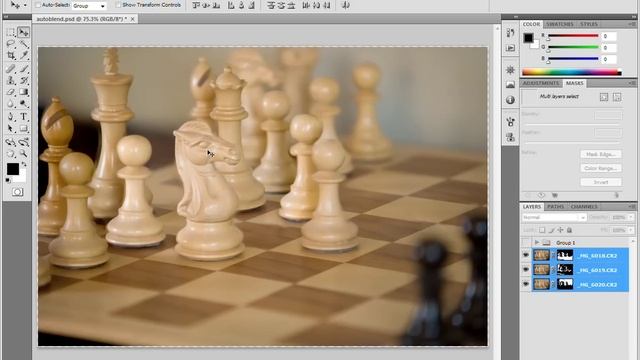Open the History panel icon in dock

point(510,33)
